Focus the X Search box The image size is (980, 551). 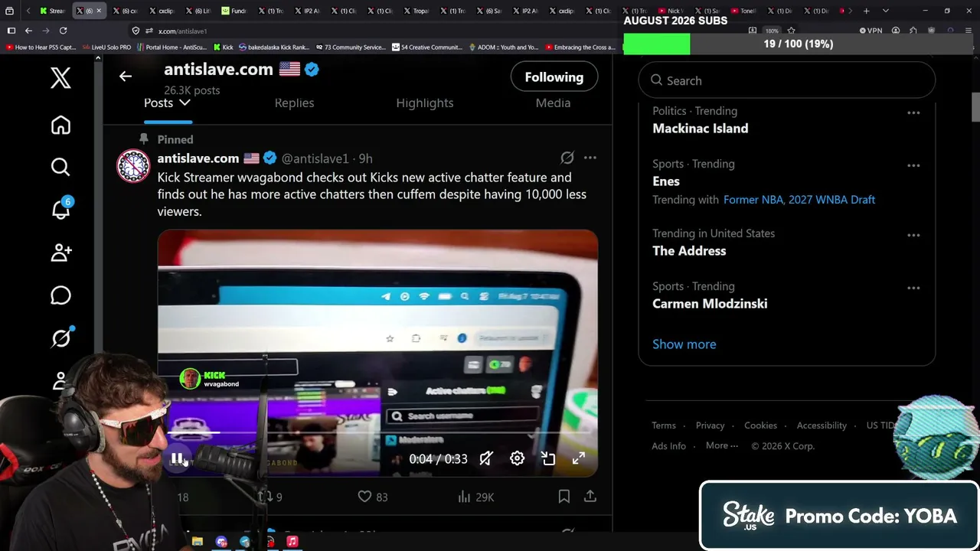coord(787,80)
